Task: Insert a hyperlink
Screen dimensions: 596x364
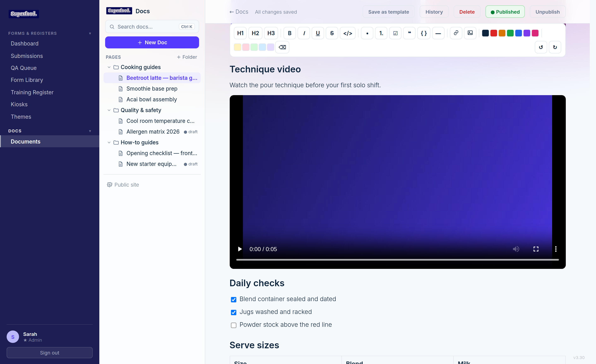Action: (x=456, y=33)
